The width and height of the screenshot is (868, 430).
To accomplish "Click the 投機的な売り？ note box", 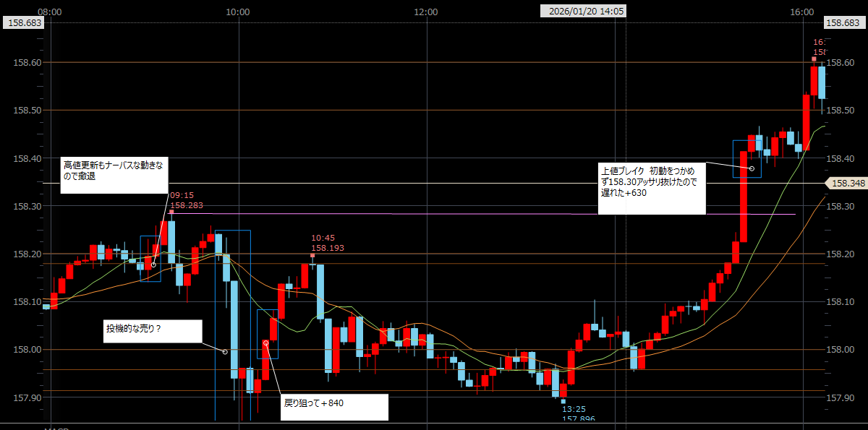I will [152, 331].
